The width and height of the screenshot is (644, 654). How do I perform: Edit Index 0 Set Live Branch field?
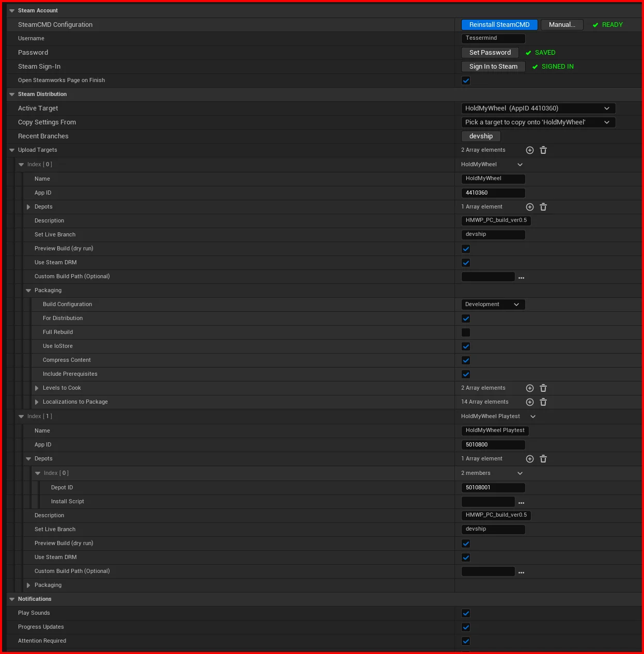point(493,234)
